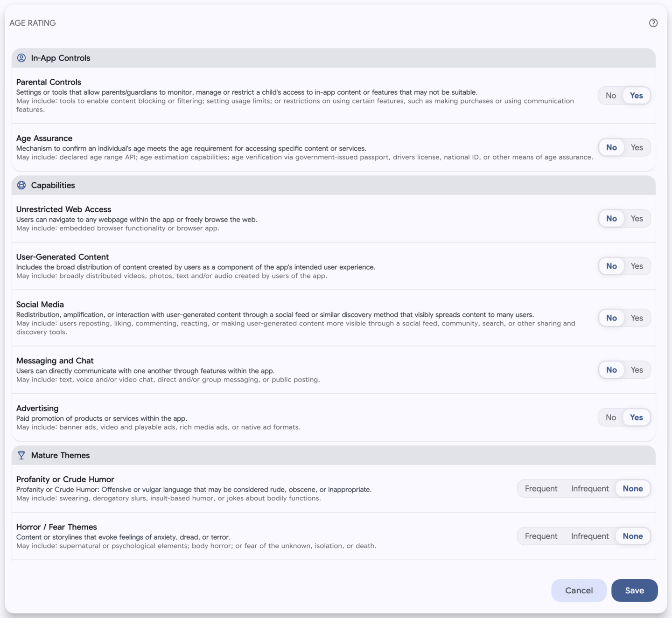Image resolution: width=672 pixels, height=618 pixels.
Task: Click the Capabilities globe icon
Action: 21,185
